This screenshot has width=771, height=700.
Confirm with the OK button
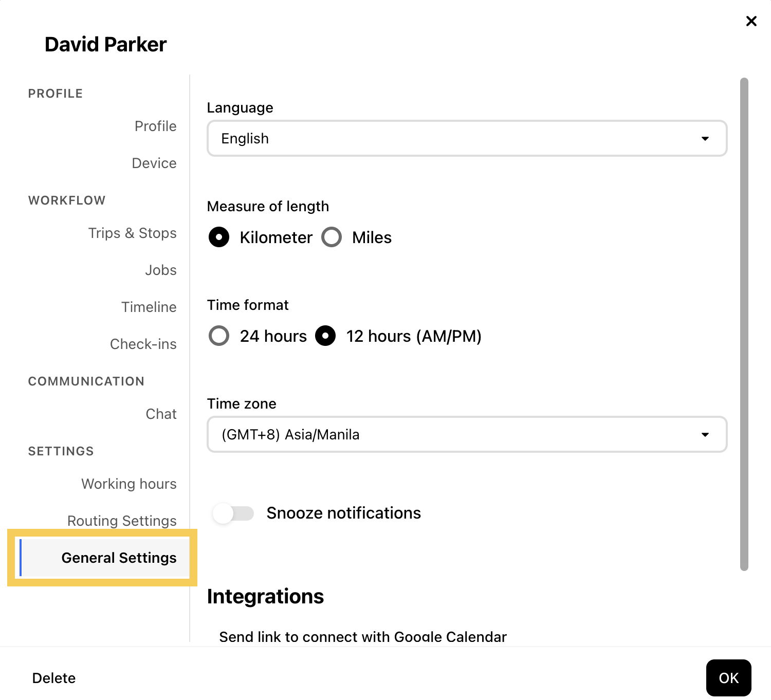point(728,678)
